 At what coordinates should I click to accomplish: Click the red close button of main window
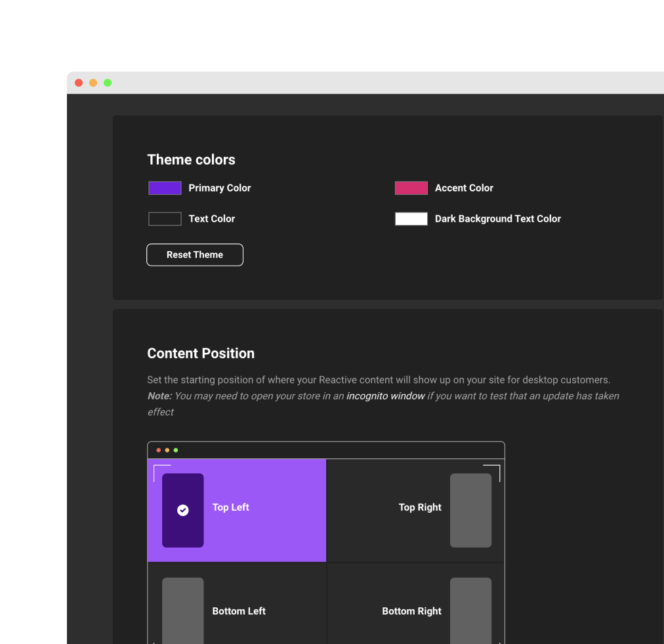[x=79, y=83]
